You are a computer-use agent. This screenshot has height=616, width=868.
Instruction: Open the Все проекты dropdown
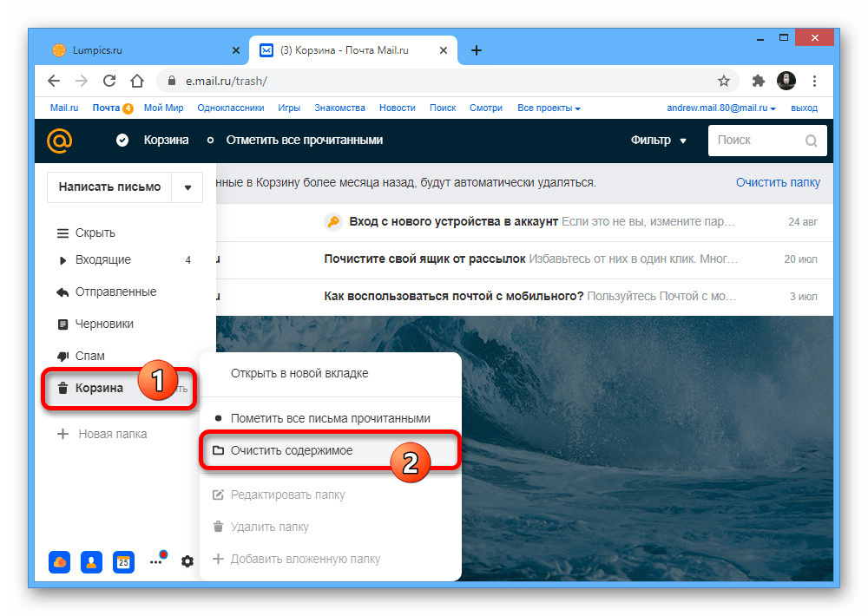point(549,108)
